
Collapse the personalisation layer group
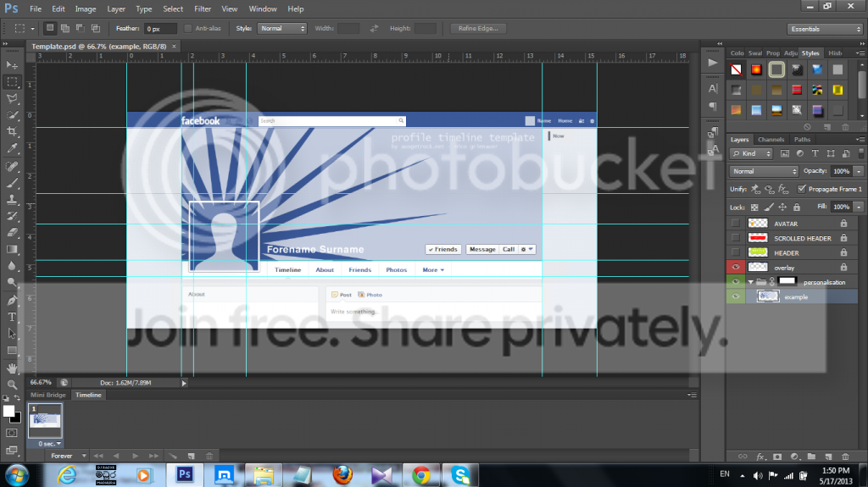click(751, 282)
